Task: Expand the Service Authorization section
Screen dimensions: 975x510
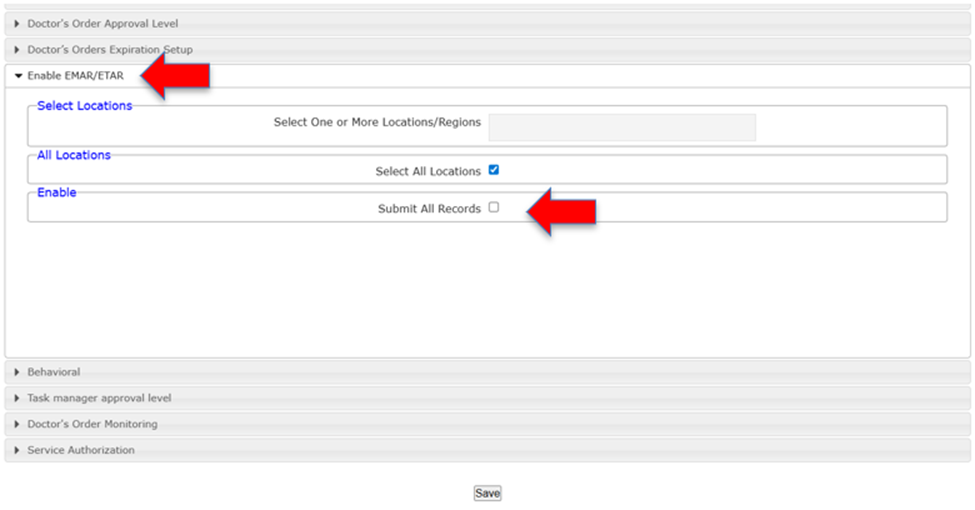Action: click(487, 450)
